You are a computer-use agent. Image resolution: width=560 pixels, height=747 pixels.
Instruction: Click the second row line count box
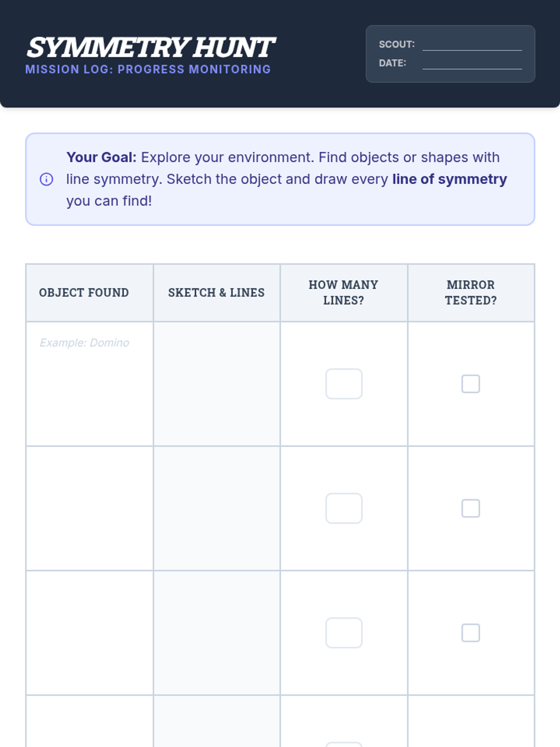click(x=344, y=508)
